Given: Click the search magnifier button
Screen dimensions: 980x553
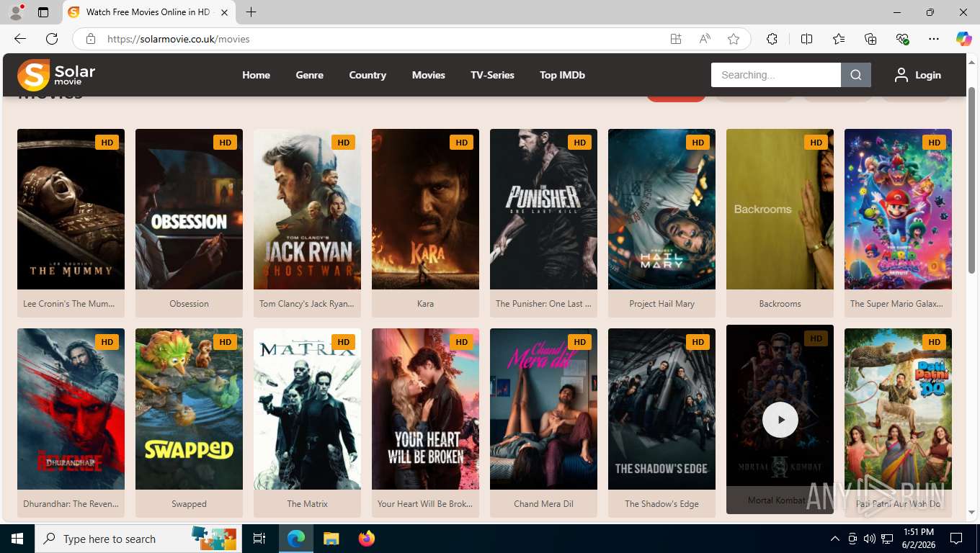Looking at the screenshot, I should point(856,75).
